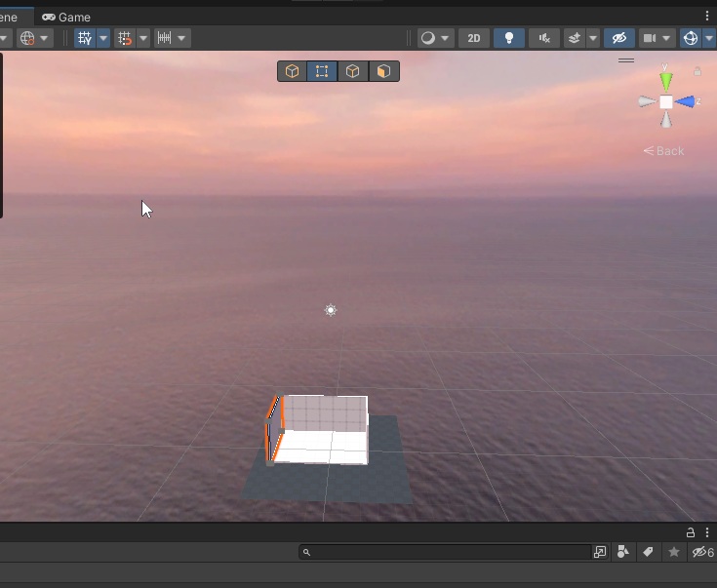This screenshot has width=717, height=588.
Task: Toggle scene audio mute icon
Action: point(544,38)
